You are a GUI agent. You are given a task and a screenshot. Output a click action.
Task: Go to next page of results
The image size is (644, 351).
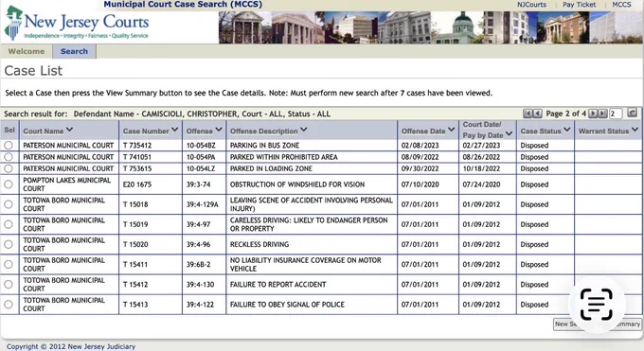point(593,114)
